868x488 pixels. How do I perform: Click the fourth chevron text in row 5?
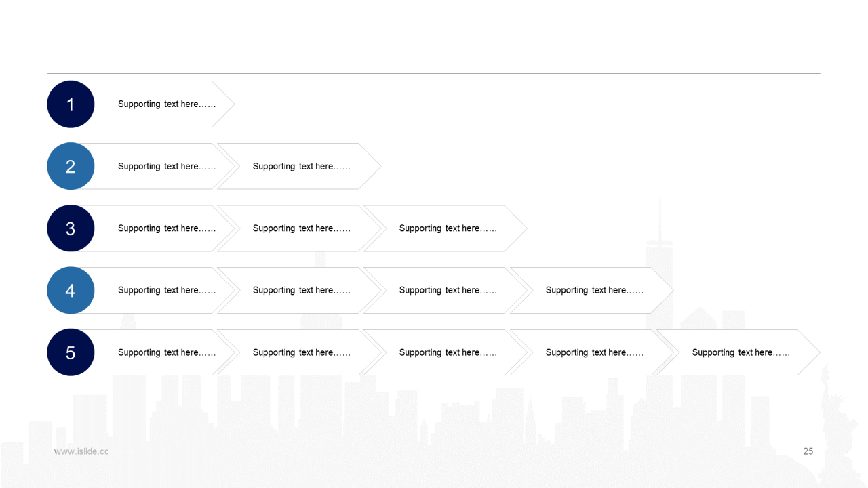pyautogui.click(x=595, y=352)
